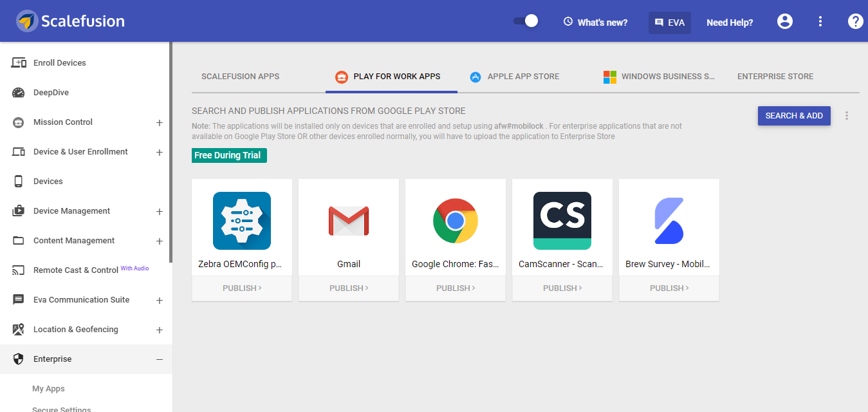Click the Scalefusion logo

point(70,21)
